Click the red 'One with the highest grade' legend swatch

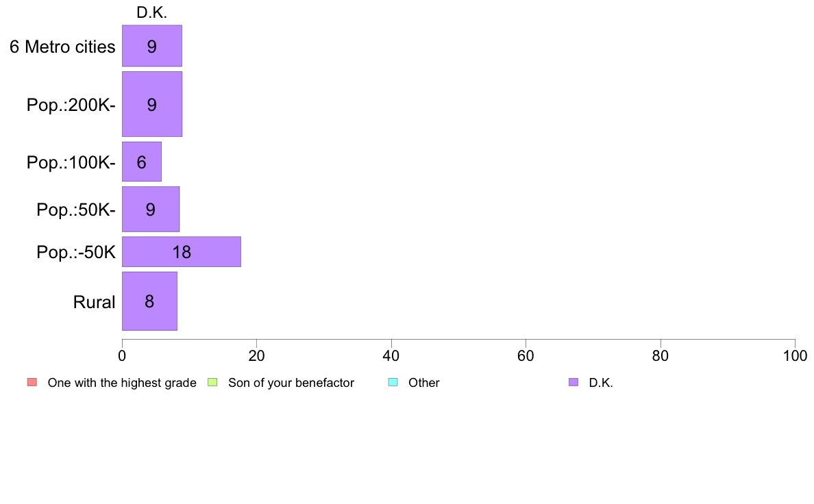point(32,383)
